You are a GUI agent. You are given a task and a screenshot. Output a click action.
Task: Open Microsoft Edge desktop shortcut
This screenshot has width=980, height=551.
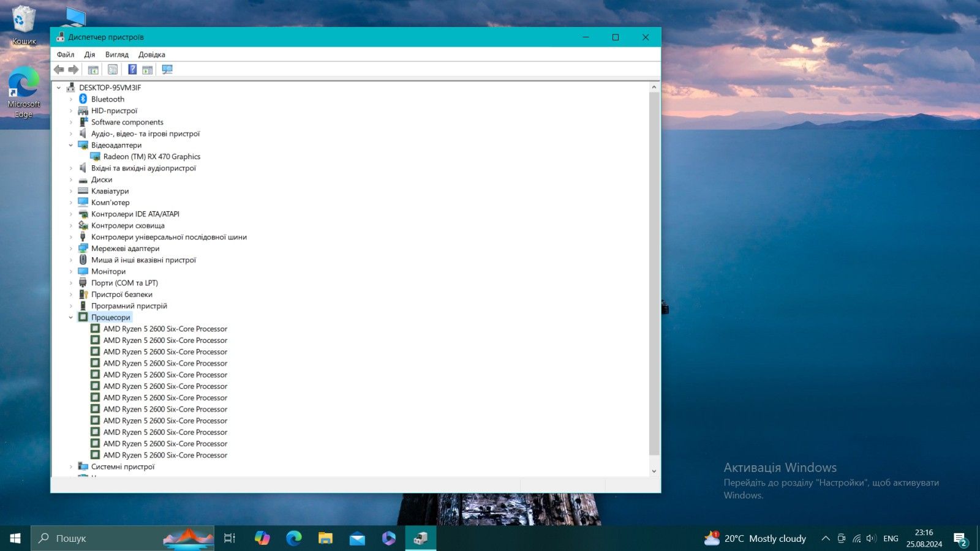point(24,93)
